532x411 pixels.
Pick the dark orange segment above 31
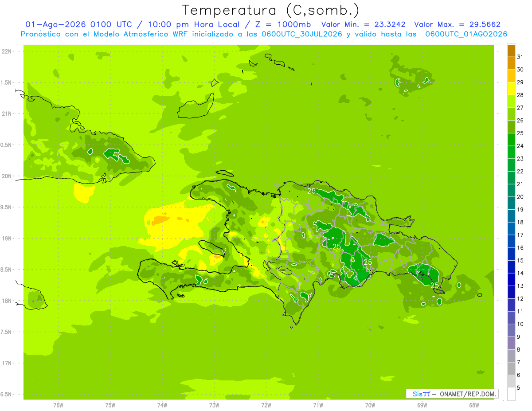click(x=511, y=51)
